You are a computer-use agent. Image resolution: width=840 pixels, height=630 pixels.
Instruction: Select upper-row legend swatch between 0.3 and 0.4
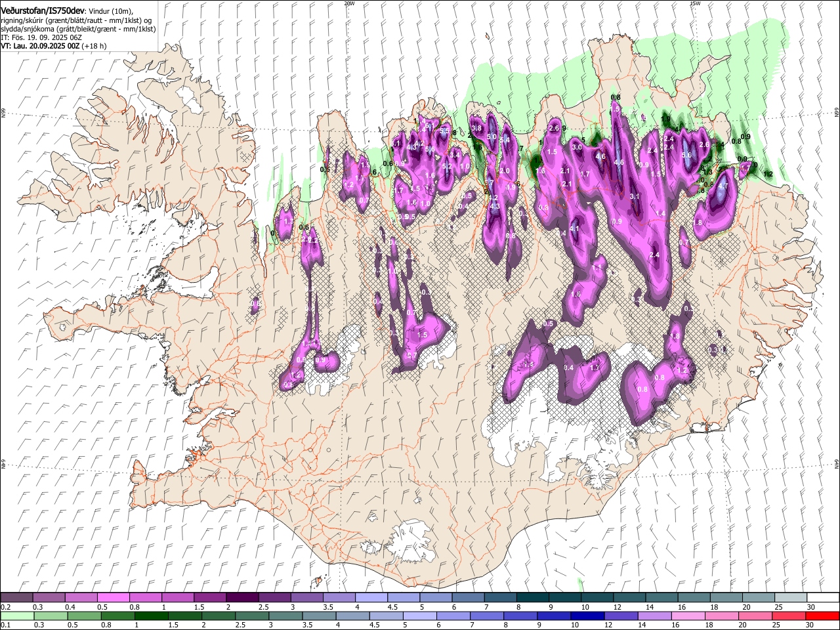pos(49,598)
